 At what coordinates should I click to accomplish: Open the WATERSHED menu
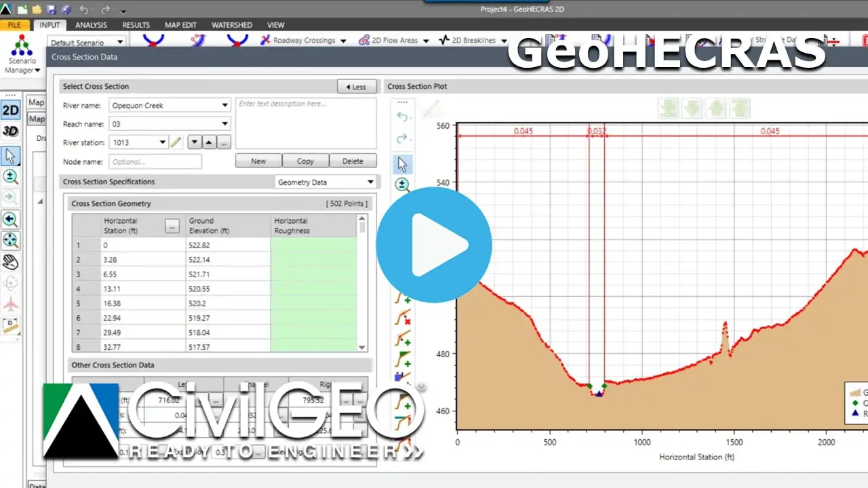(232, 24)
